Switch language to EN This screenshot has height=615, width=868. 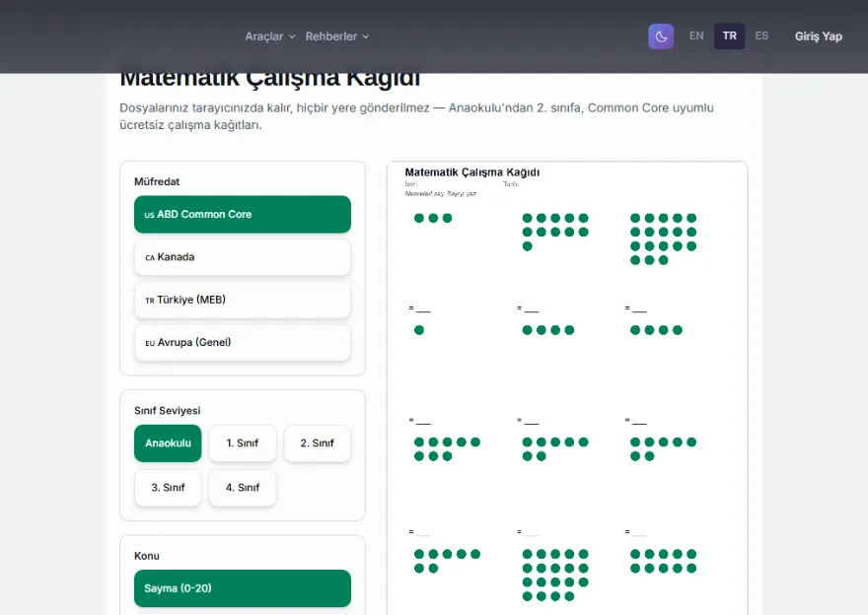tap(696, 35)
